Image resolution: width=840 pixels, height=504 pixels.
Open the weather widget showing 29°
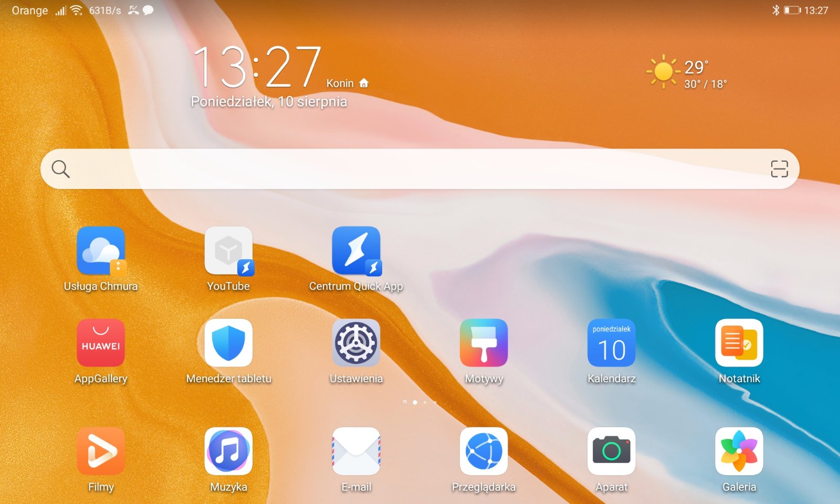pyautogui.click(x=687, y=72)
